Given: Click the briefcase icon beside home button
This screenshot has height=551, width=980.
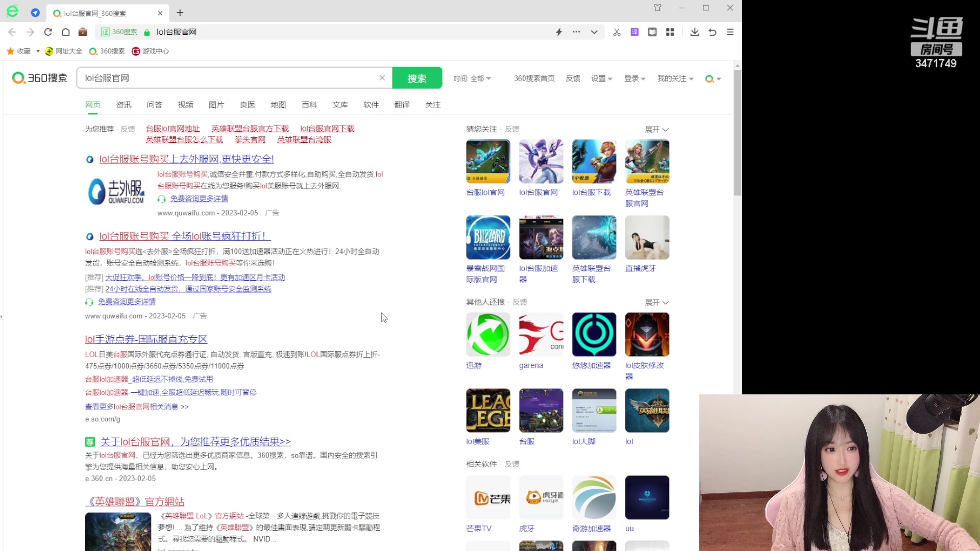Looking at the screenshot, I should pos(83,32).
